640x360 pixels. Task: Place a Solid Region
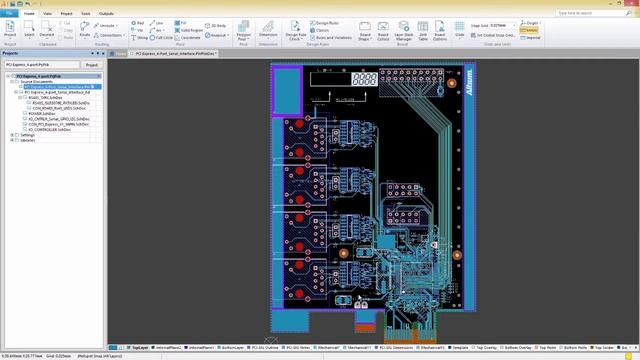pyautogui.click(x=189, y=30)
